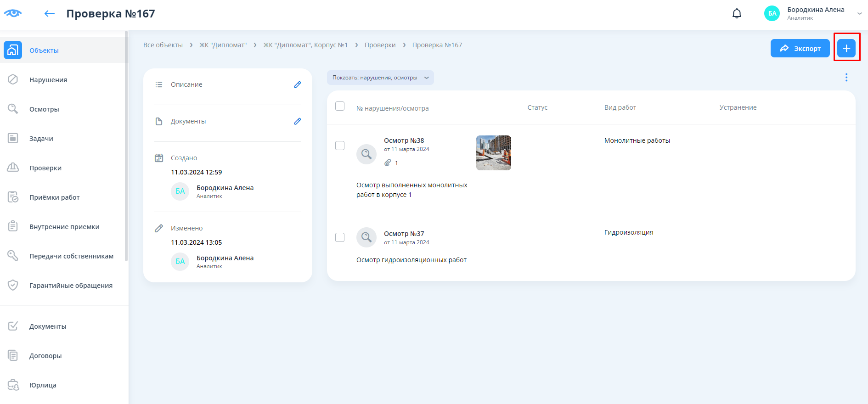
Task: Expand the Бородкина Алена user menu
Action: [x=859, y=14]
